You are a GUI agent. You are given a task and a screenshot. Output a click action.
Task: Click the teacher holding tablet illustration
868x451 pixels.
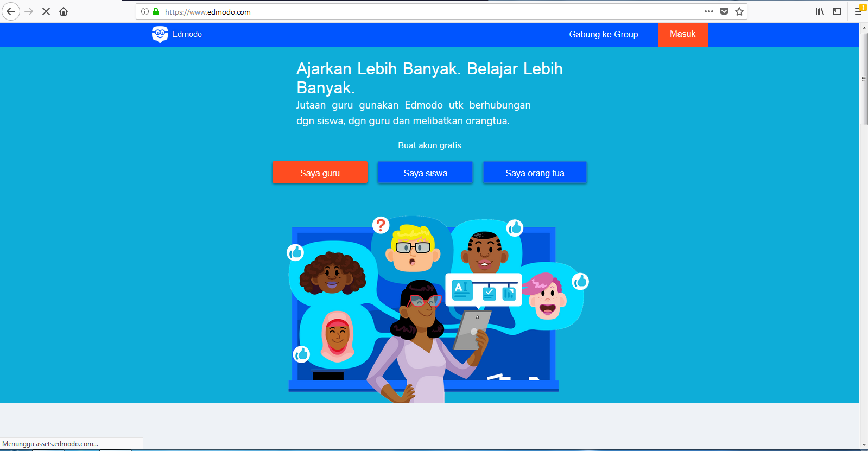(429, 341)
